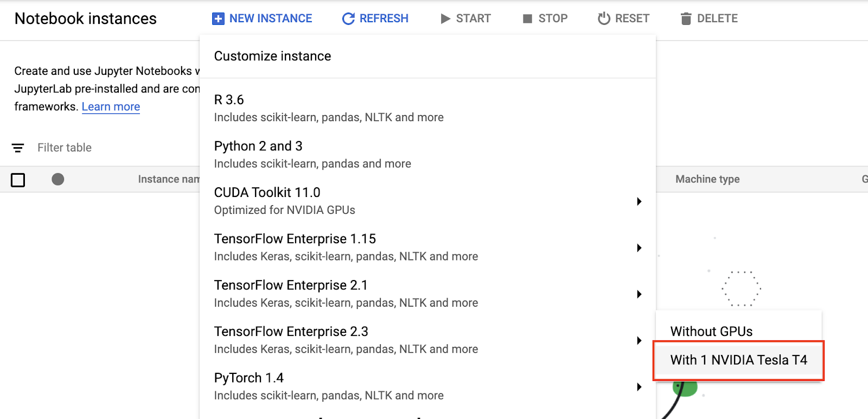Expand the PyTorch 1.4 submenu arrow
Image resolution: width=868 pixels, height=419 pixels.
coord(639,387)
